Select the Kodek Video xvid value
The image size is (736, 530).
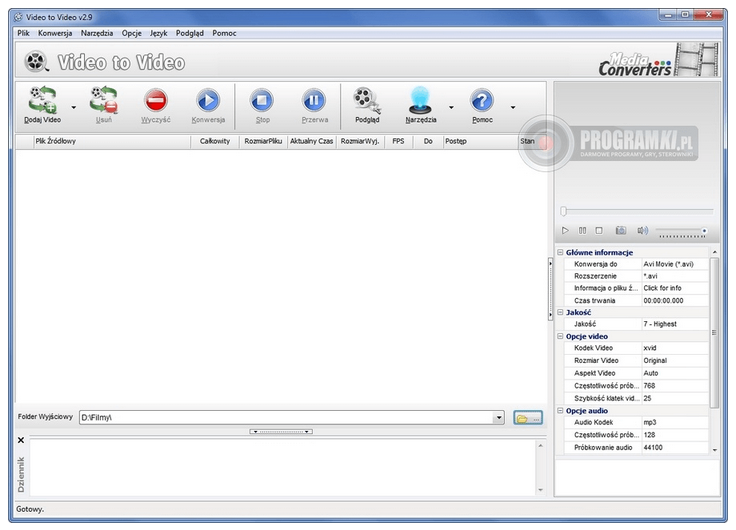(x=675, y=348)
